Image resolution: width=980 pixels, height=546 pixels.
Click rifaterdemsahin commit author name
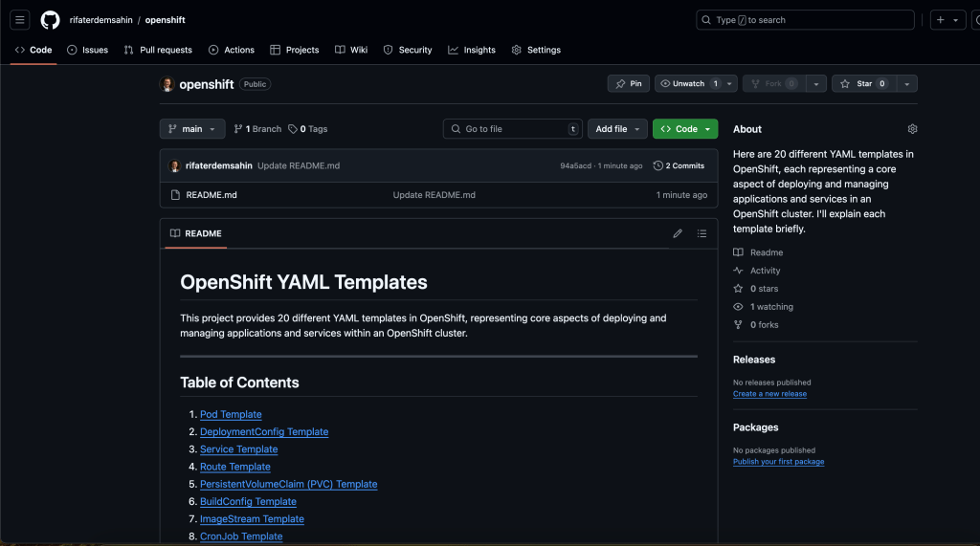pos(219,165)
